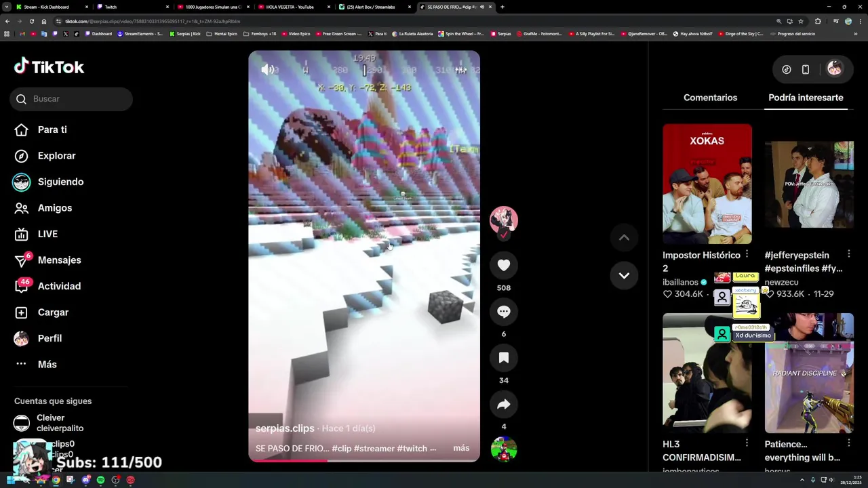
Task: Open Discord from the taskbar
Action: [85, 480]
